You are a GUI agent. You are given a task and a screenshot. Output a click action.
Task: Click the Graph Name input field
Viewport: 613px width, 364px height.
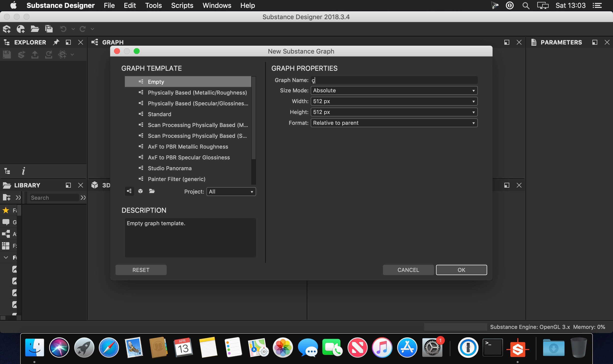[x=394, y=80]
